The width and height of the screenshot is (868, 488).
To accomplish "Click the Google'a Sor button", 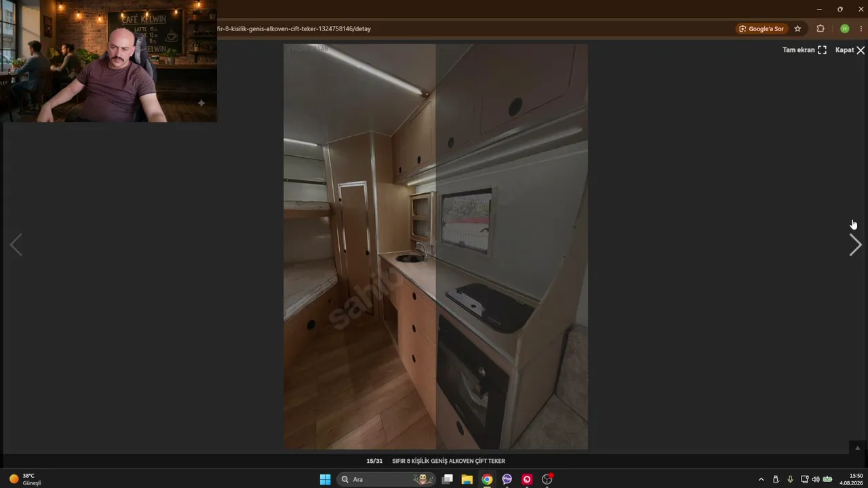I will pyautogui.click(x=762, y=29).
